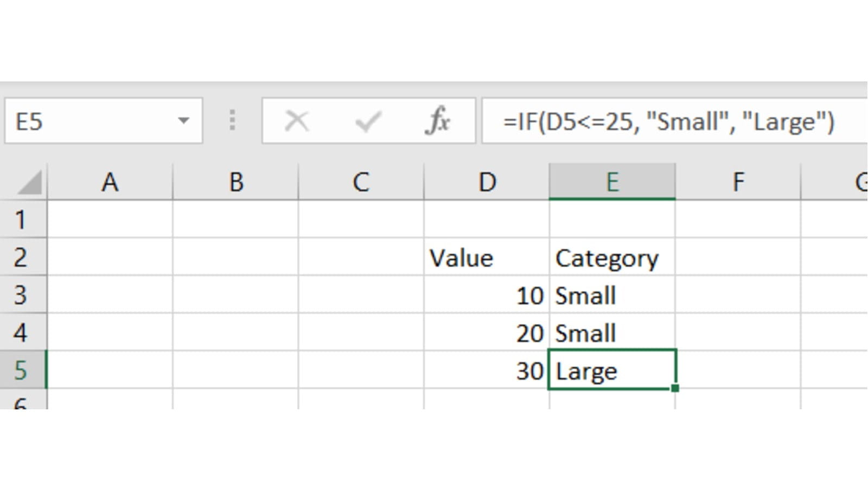Click the Cancel (X) formula icon
Viewport: 868px width, 488px height.
297,121
